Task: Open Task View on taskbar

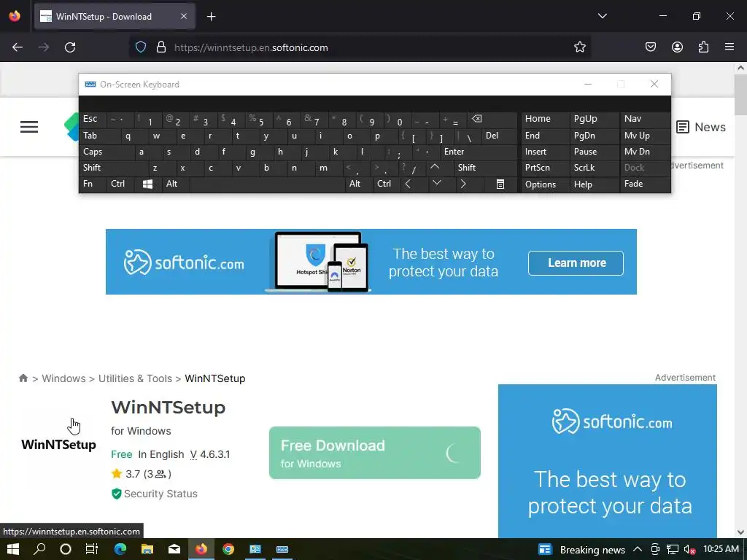Action: point(91,549)
